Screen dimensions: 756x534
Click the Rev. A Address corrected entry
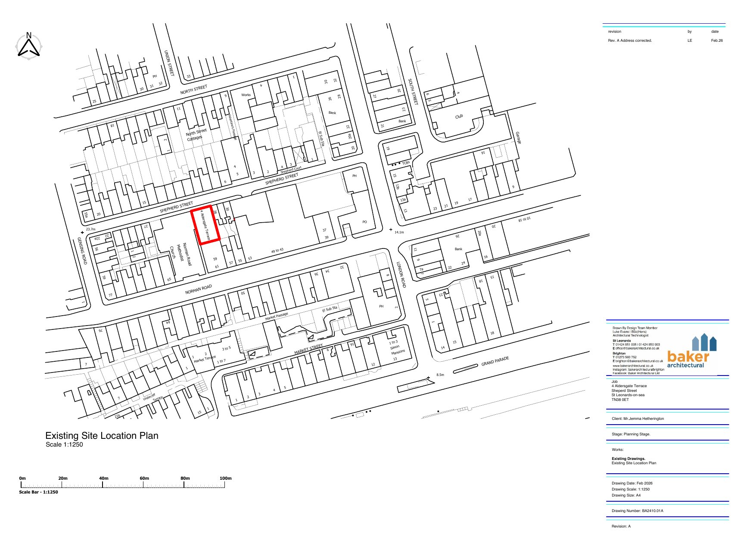point(630,40)
